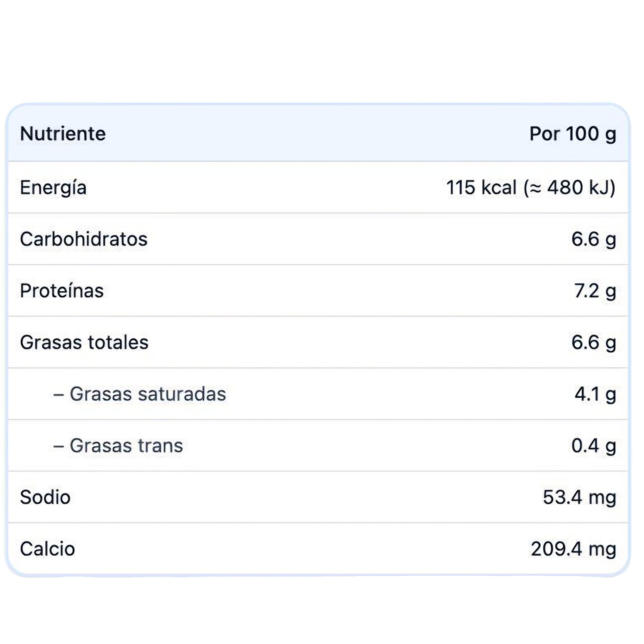Select the Proteínas row label
This screenshot has height=644, width=644.
click(x=62, y=291)
